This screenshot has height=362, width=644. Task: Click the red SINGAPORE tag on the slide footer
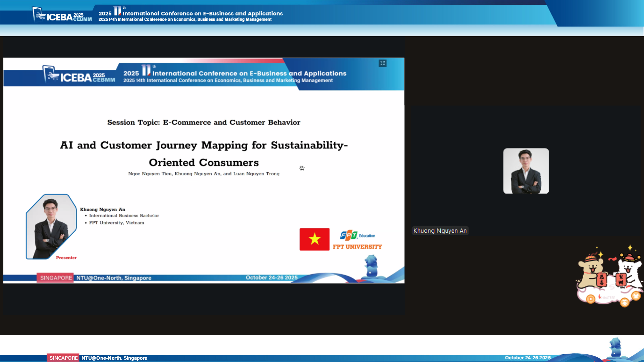[55, 278]
